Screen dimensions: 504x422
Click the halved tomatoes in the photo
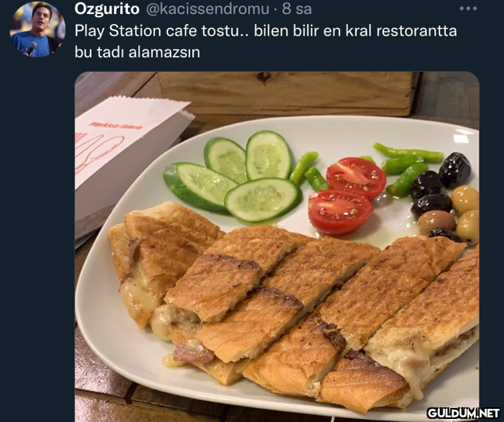point(347,195)
